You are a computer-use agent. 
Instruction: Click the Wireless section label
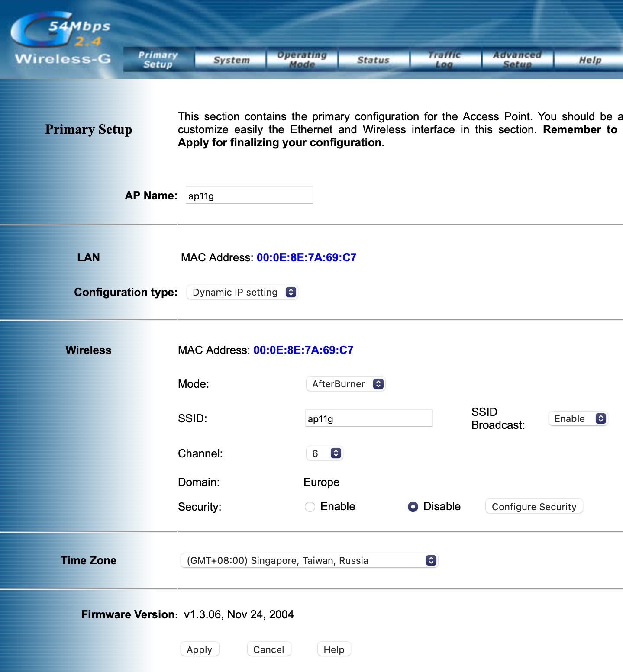(x=88, y=350)
